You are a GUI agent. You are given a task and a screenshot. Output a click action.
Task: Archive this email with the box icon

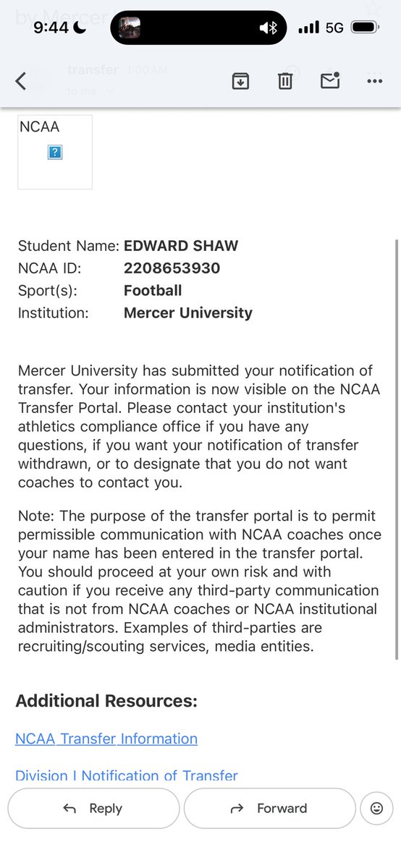point(240,81)
